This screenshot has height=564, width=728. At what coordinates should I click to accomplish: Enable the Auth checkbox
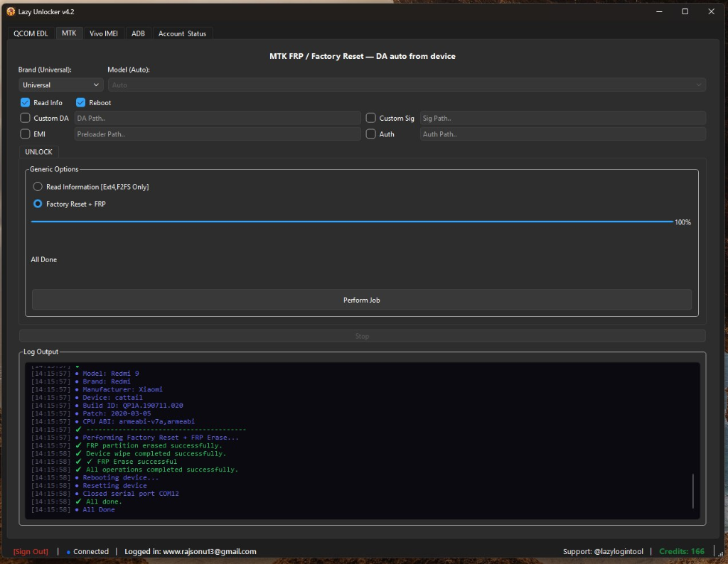point(370,134)
